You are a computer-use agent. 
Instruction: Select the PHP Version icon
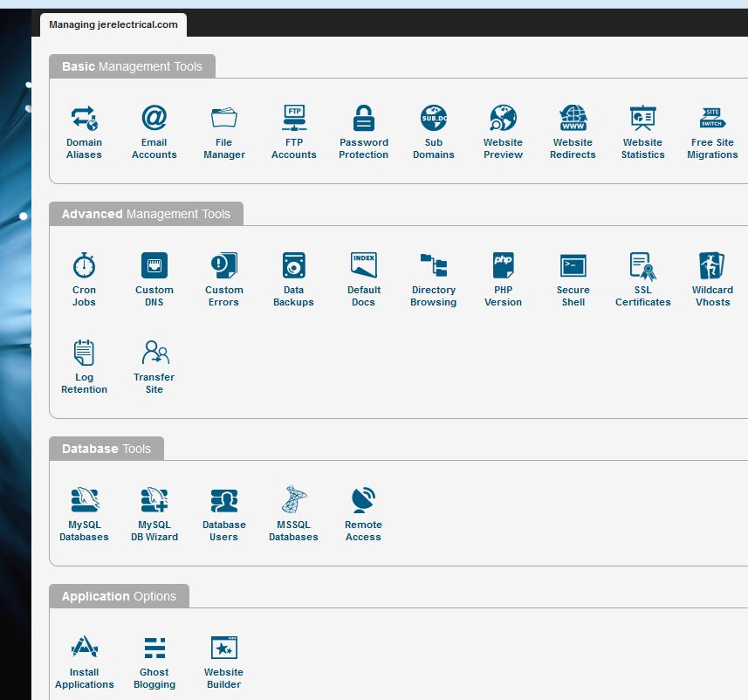click(x=503, y=265)
